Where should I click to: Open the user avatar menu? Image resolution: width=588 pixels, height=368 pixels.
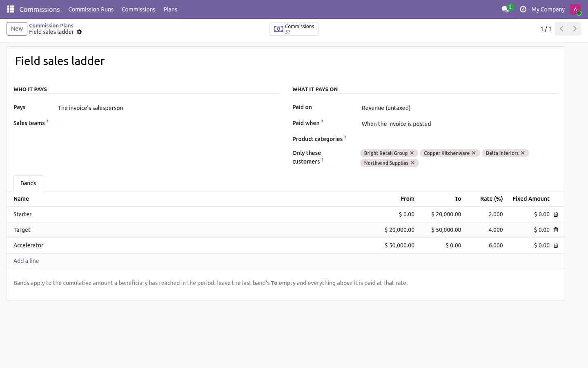pos(575,9)
